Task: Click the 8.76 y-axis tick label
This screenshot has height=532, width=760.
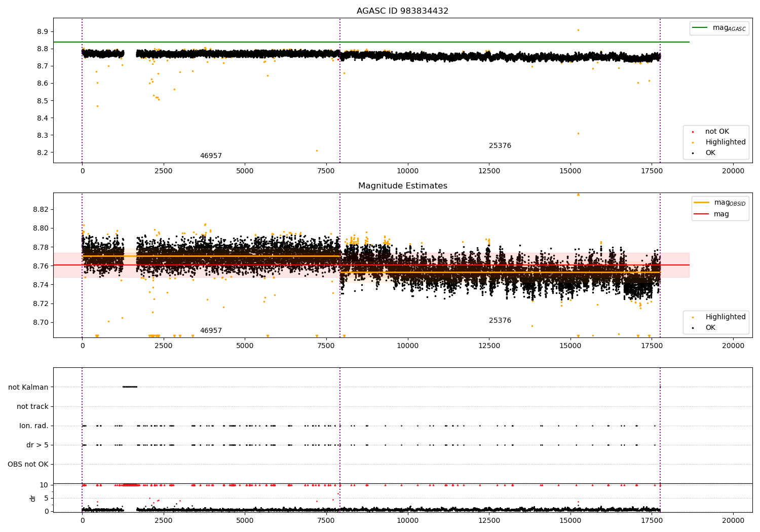Action: click(x=41, y=266)
